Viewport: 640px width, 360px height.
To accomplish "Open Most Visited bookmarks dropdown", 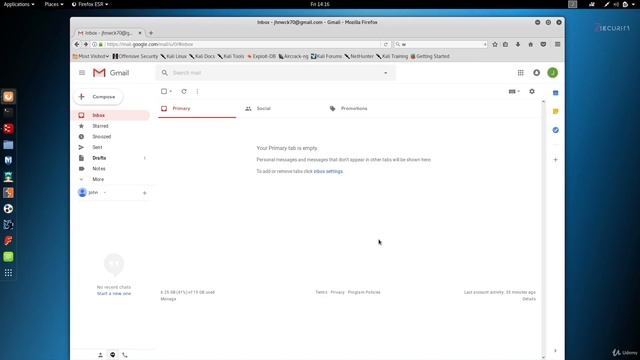I will click(x=91, y=56).
